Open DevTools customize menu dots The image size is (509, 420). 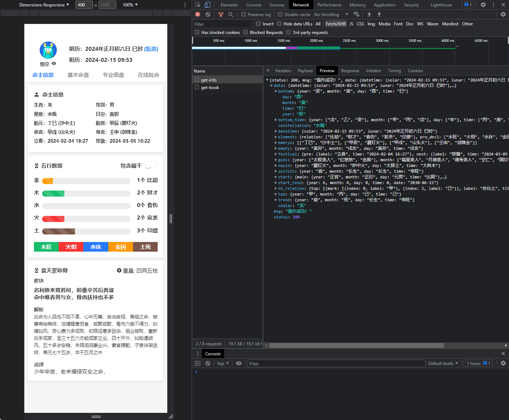pyautogui.click(x=493, y=5)
